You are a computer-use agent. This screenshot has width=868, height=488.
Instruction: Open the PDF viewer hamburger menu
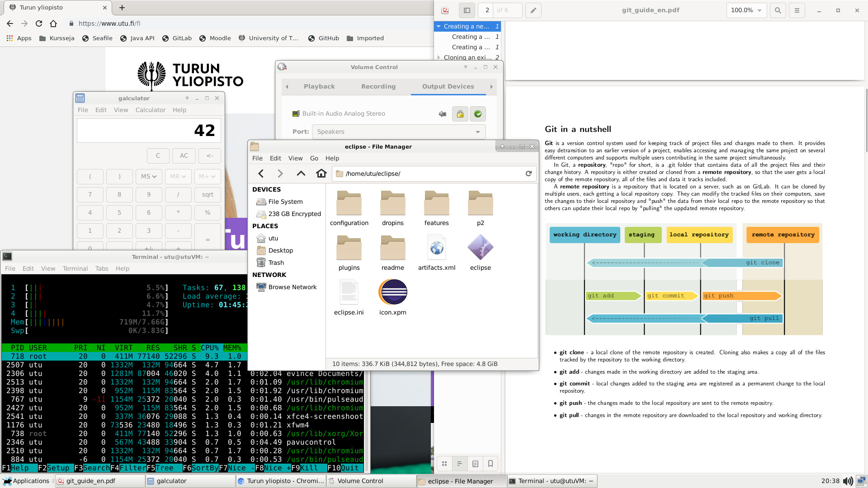[x=797, y=10]
